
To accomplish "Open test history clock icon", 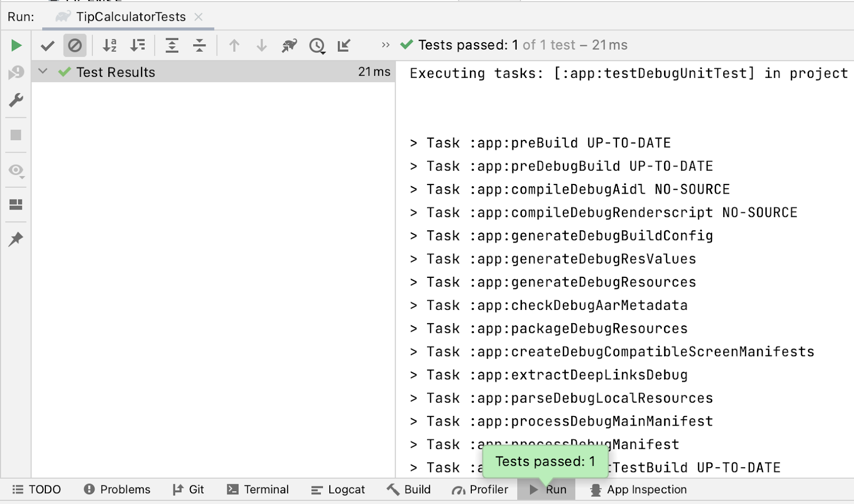I will (317, 46).
